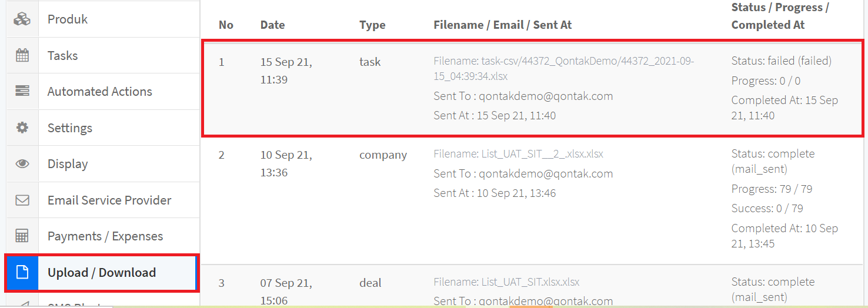Click the Produk cubes icon

(x=22, y=19)
